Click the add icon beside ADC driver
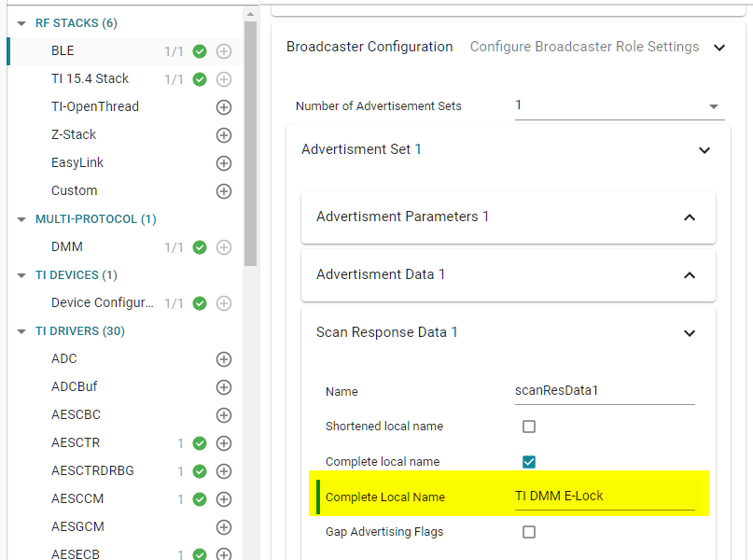Screen dimensions: 753x560 (224, 359)
